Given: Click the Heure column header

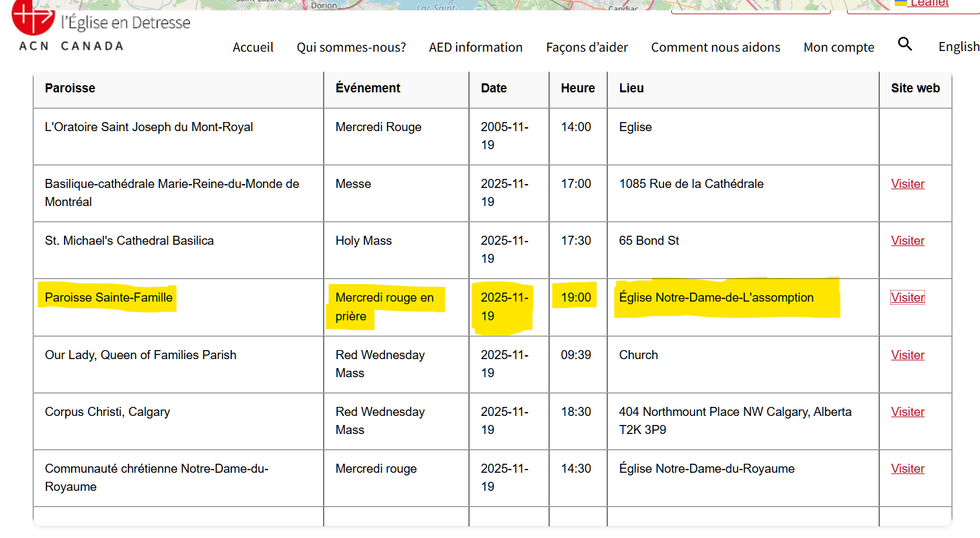Looking at the screenshot, I should click(x=578, y=88).
